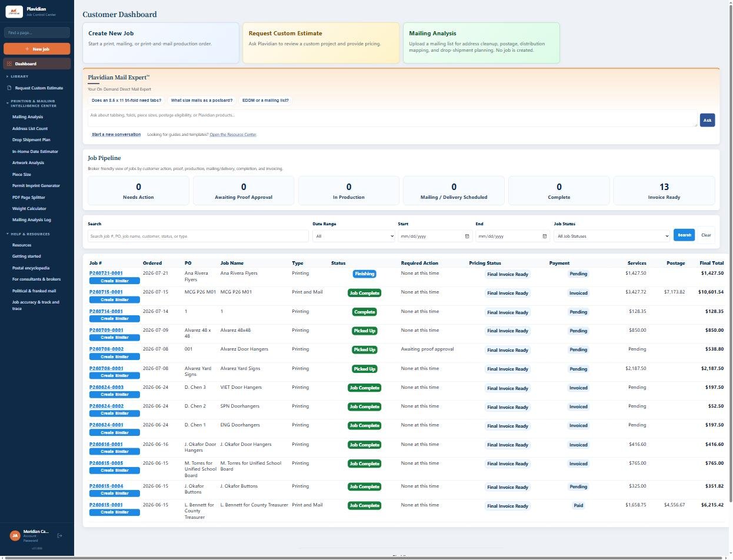
Task: Open job P260715-0001 link
Action: pyautogui.click(x=106, y=292)
